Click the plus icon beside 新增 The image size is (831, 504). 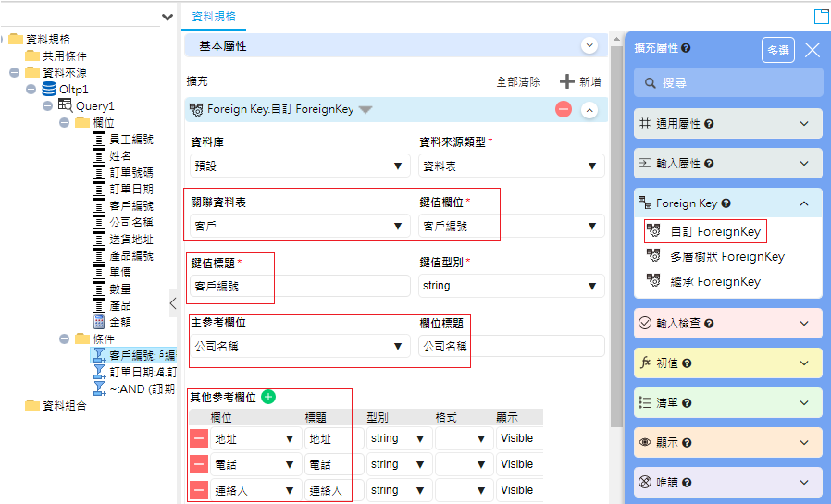566,81
